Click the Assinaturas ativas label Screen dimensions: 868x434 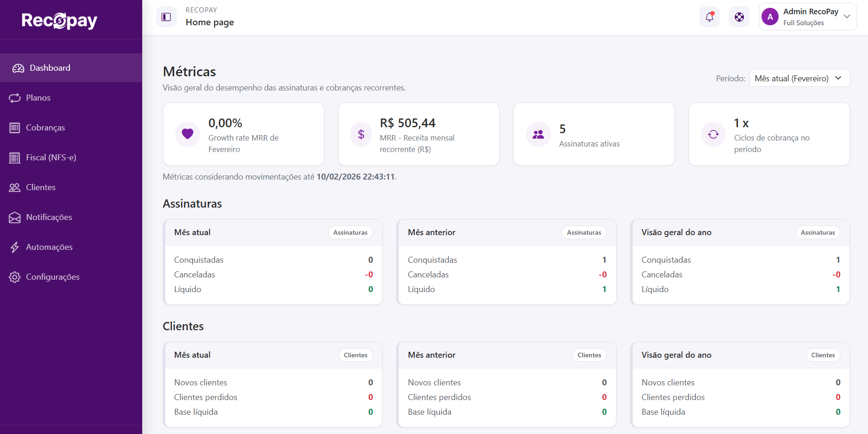coord(590,144)
